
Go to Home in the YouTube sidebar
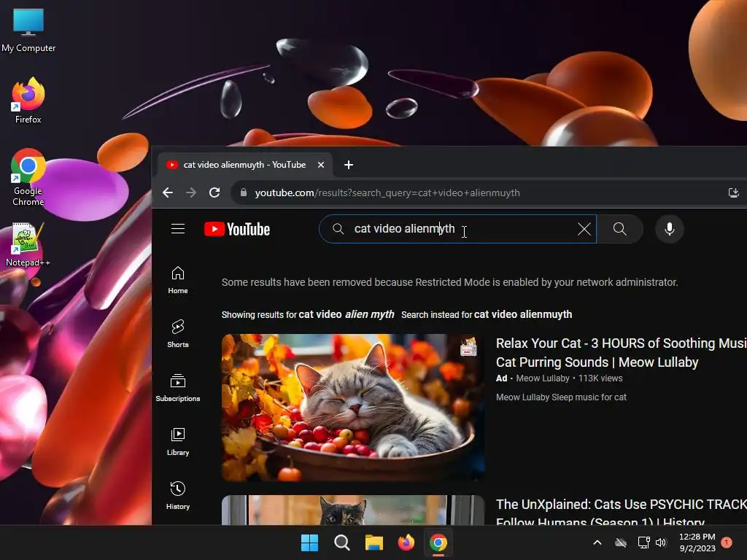[178, 280]
